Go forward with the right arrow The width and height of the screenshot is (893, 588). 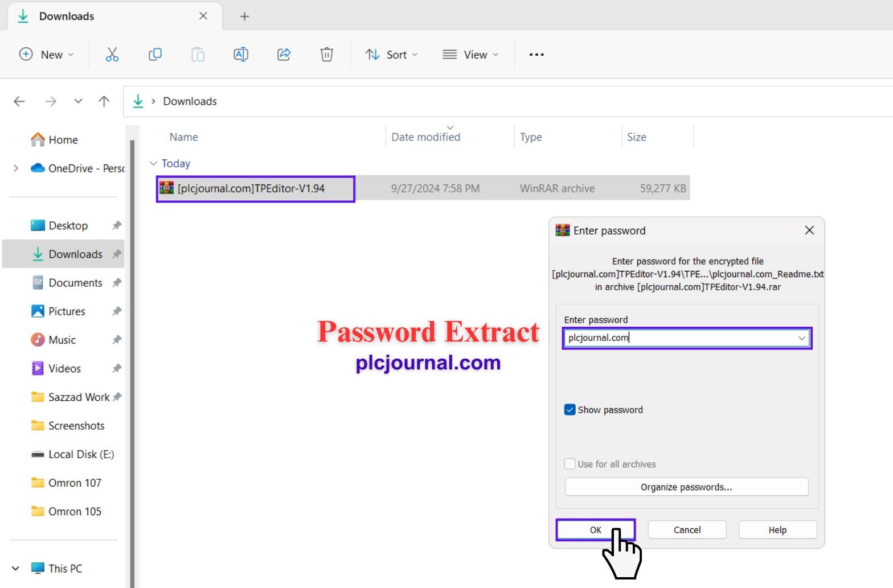pyautogui.click(x=51, y=101)
